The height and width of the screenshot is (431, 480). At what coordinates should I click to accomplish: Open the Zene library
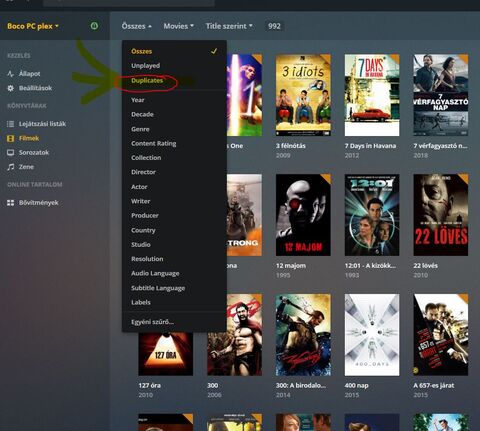click(x=26, y=167)
